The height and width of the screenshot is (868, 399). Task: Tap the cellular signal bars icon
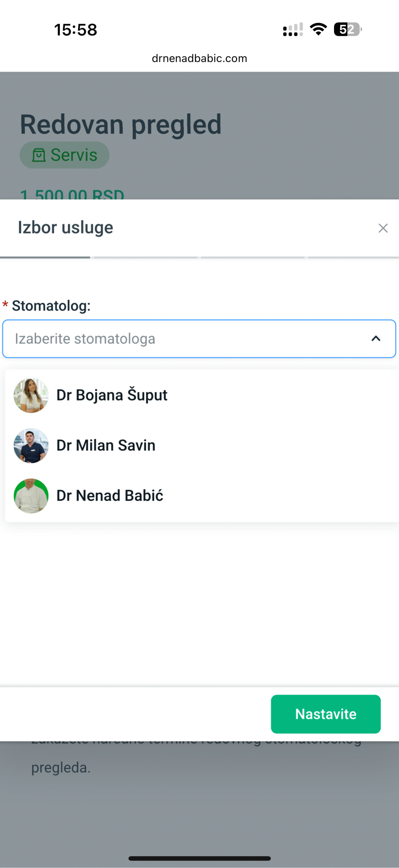click(293, 29)
